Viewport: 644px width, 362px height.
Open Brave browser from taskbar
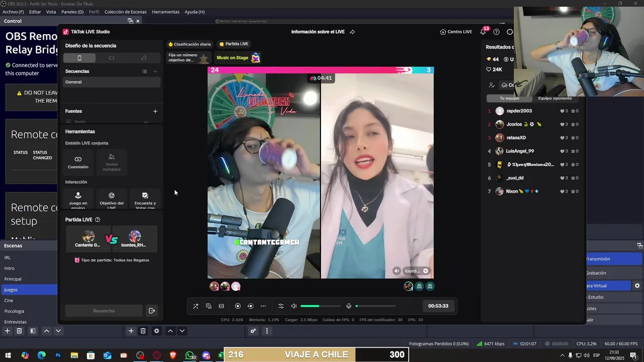pyautogui.click(x=173, y=355)
